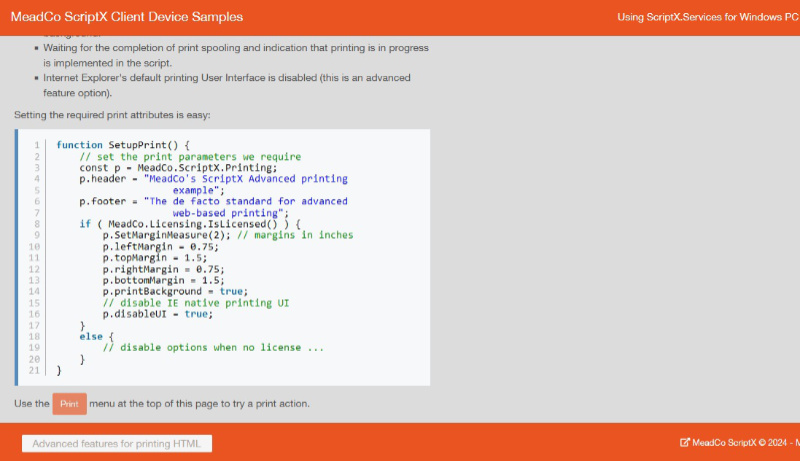Viewport: 800px width, 461px height.
Task: Click the 'else {' code line
Action: point(96,337)
